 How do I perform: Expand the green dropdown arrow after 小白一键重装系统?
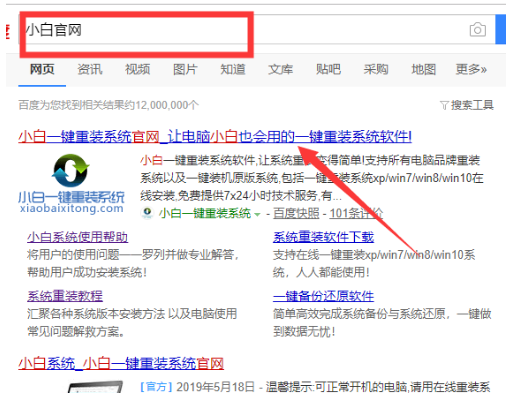pyautogui.click(x=257, y=214)
